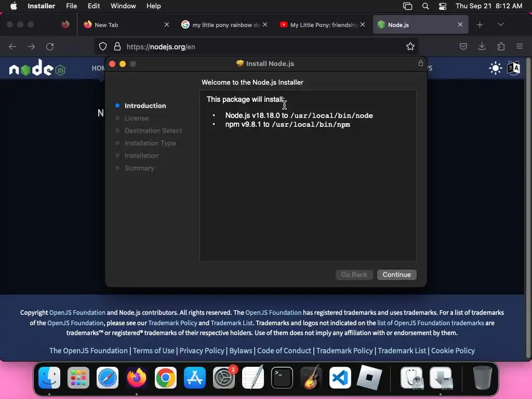The width and height of the screenshot is (532, 399).
Task: Toggle the light/dark theme sun icon
Action: click(495, 68)
